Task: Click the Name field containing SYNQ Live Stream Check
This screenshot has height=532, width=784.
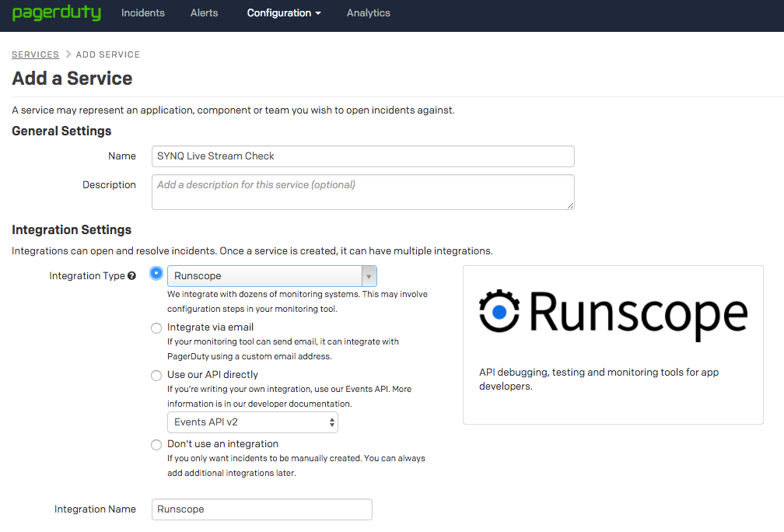Action: (362, 156)
